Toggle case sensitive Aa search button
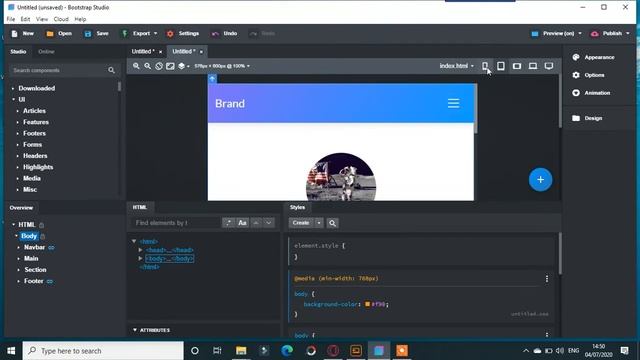 pos(242,223)
